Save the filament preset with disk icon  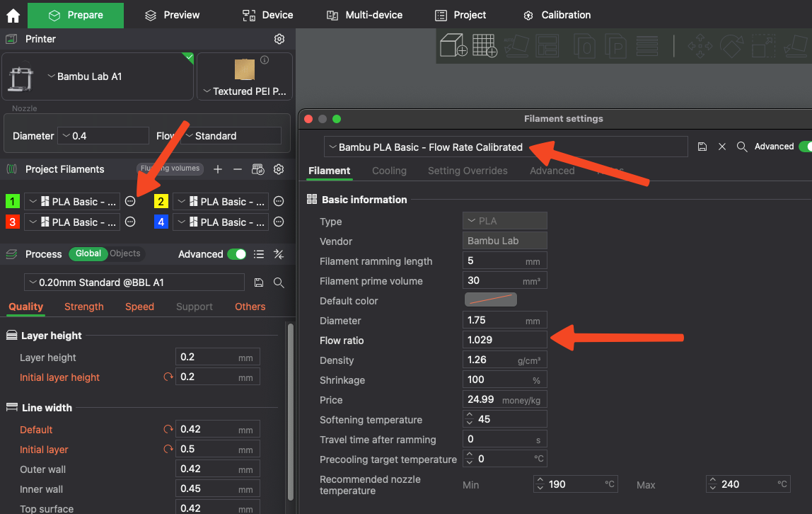tap(702, 147)
